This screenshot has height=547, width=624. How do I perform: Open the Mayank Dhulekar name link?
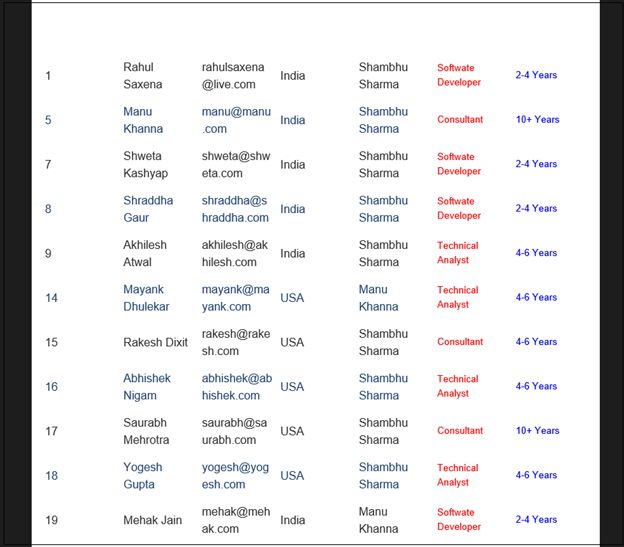coord(148,297)
